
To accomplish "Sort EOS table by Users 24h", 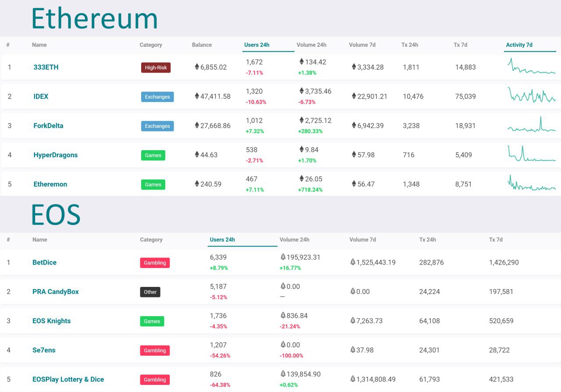I will point(222,240).
